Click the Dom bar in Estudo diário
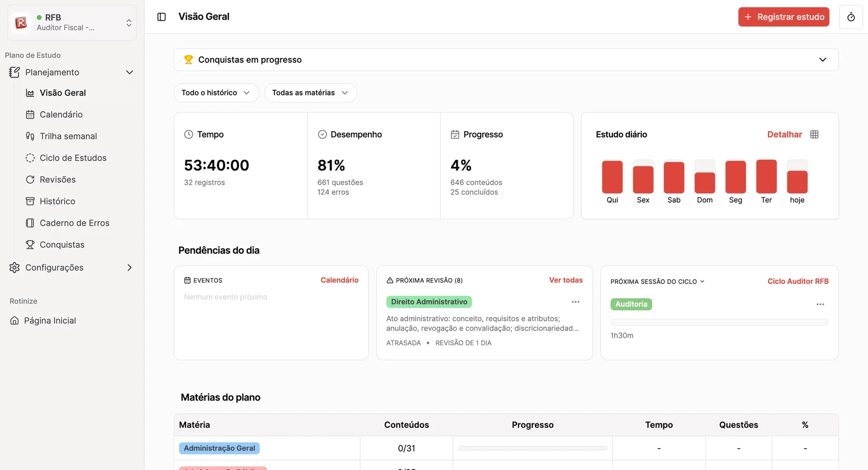This screenshot has height=470, width=868. [705, 177]
